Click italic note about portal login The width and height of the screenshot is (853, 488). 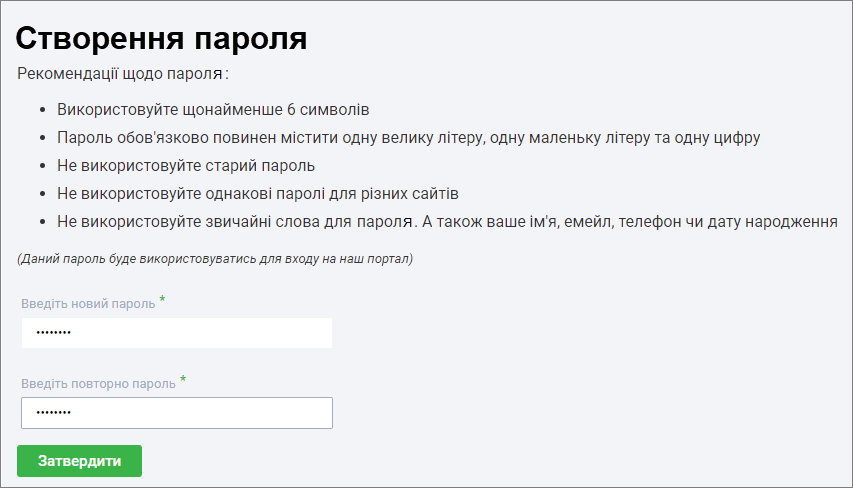click(x=215, y=258)
